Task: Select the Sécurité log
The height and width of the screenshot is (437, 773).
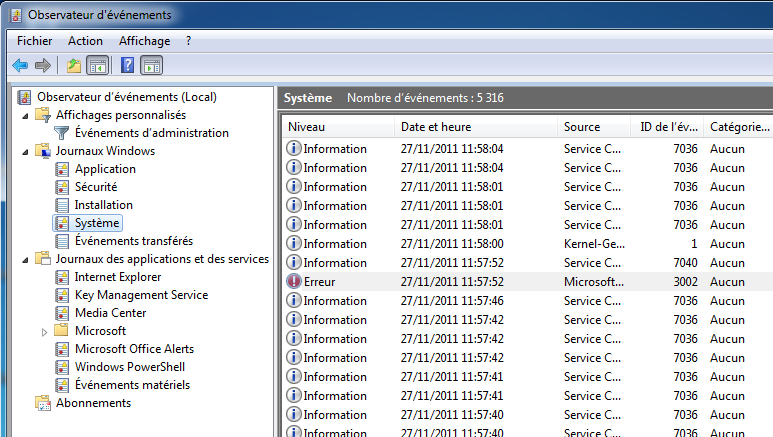Action: point(95,187)
